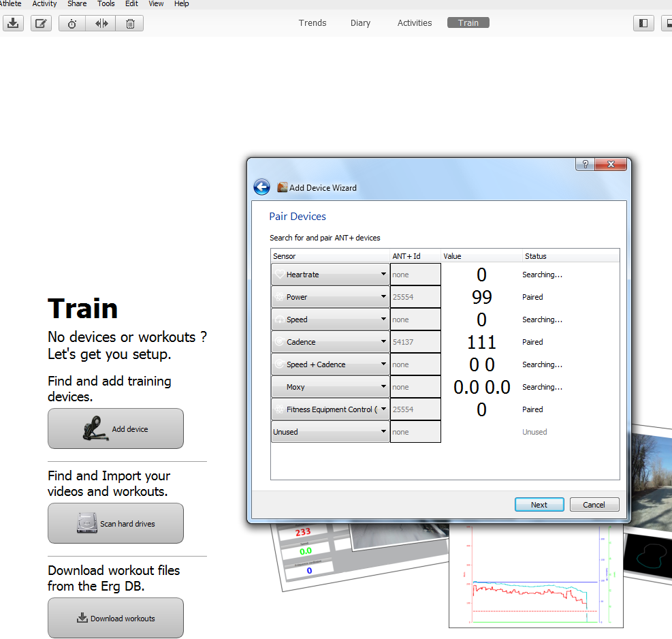This screenshot has width=672, height=639.
Task: Click the Add device button
Action: 116,428
